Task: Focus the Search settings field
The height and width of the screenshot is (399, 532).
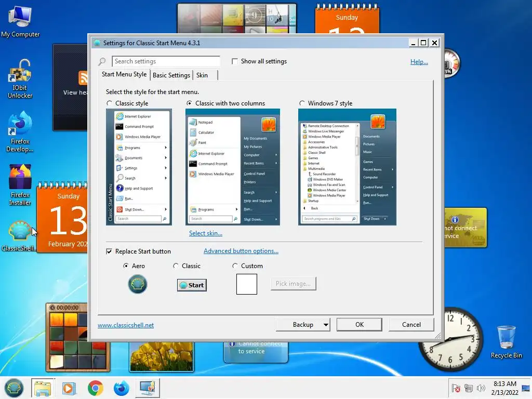Action: tap(166, 61)
